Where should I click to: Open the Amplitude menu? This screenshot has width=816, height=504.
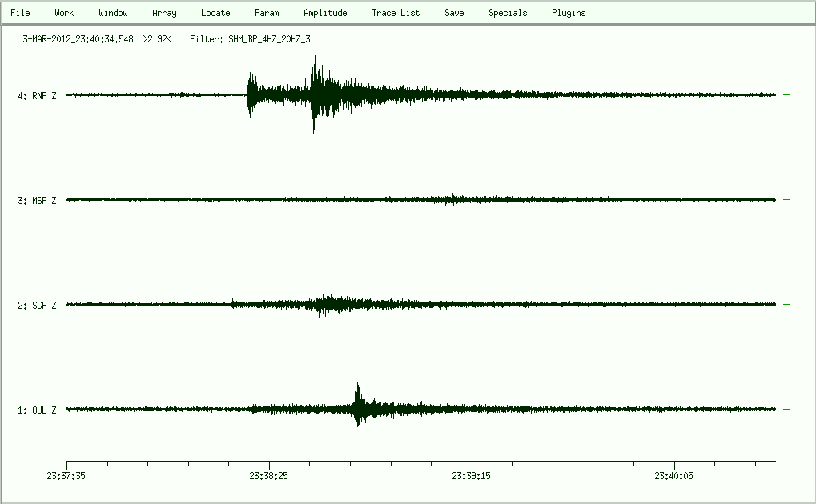[x=325, y=13]
